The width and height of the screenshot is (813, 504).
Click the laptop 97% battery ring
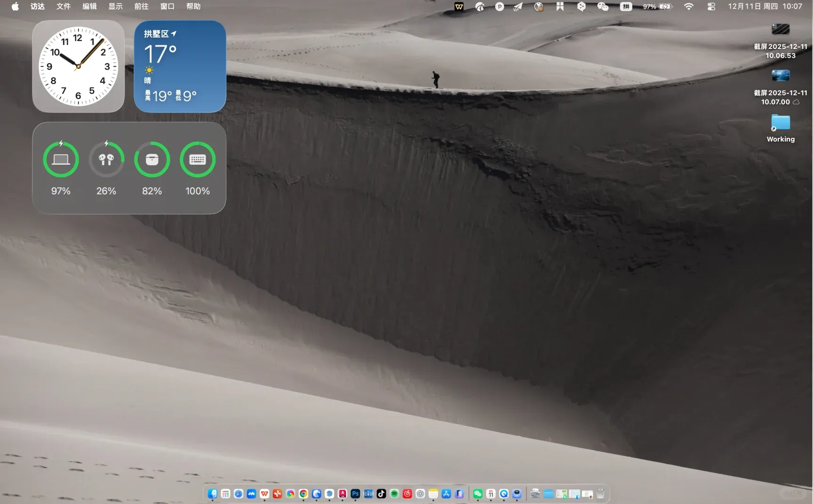pos(61,160)
